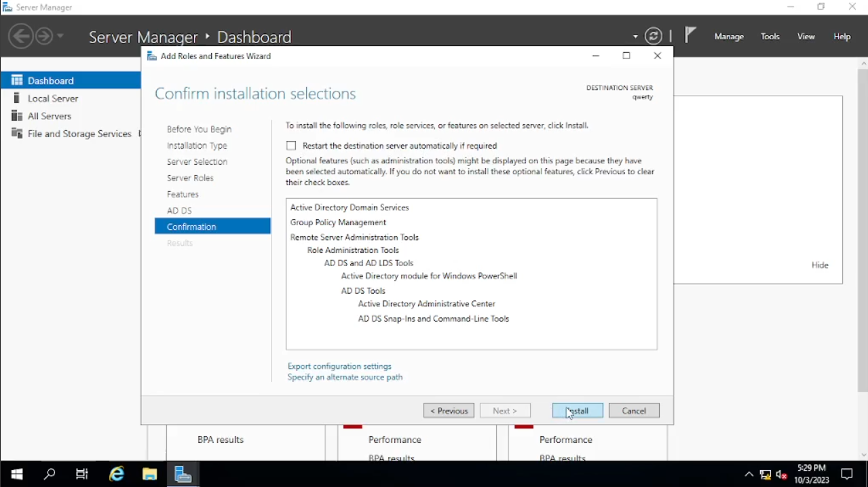Image resolution: width=868 pixels, height=487 pixels.
Task: Click the Server Manager refresh icon
Action: click(653, 37)
